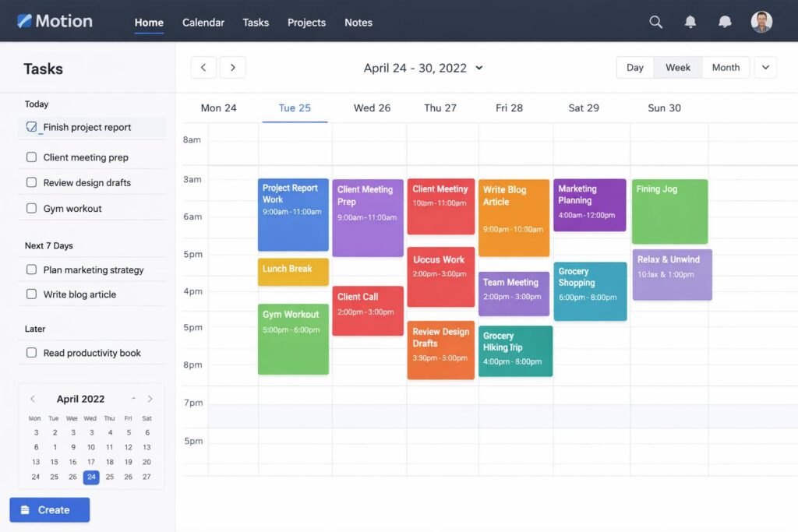Viewport: 798px width, 532px height.
Task: Open dropdown next to Month view
Action: tap(765, 68)
